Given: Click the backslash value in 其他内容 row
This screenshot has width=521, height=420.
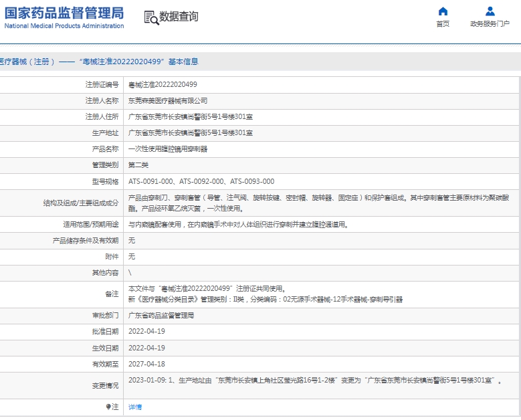Looking at the screenshot, I should tap(130, 272).
